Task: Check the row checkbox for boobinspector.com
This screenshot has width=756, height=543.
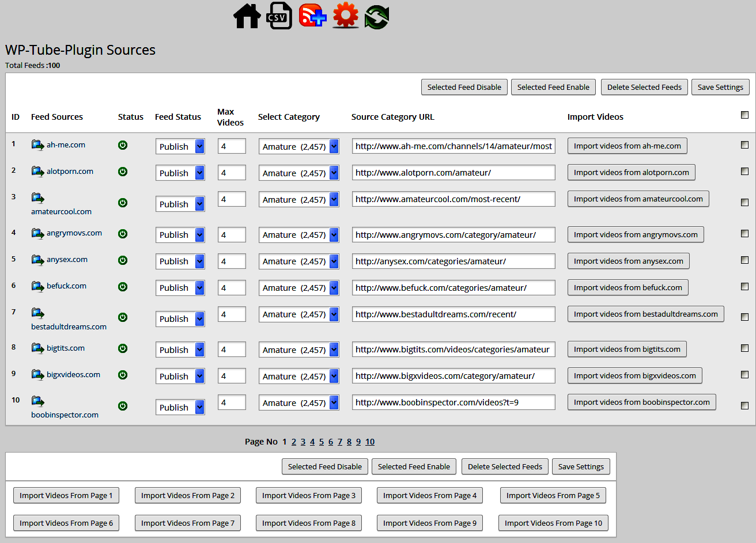Action: [744, 405]
